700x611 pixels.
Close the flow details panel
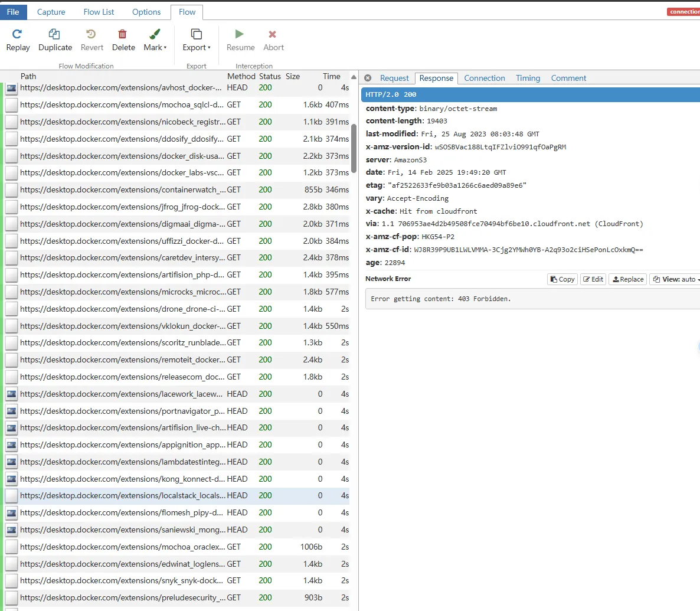(x=368, y=78)
